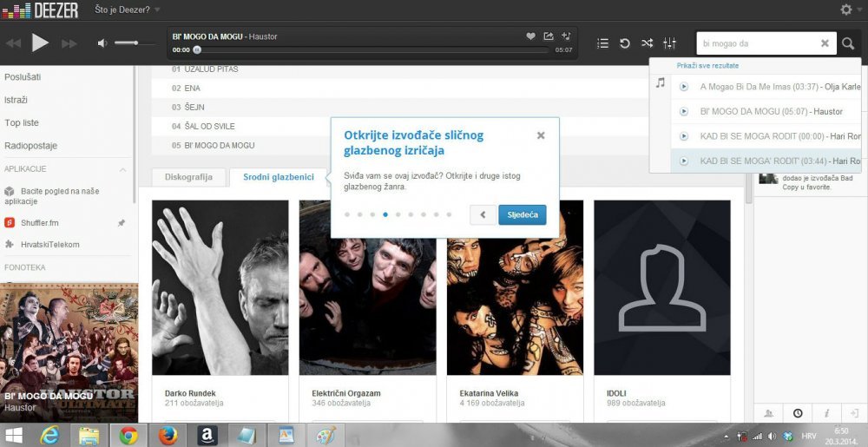Collapse the right side panel
This screenshot has width=868, height=447.
pyautogui.click(x=854, y=412)
